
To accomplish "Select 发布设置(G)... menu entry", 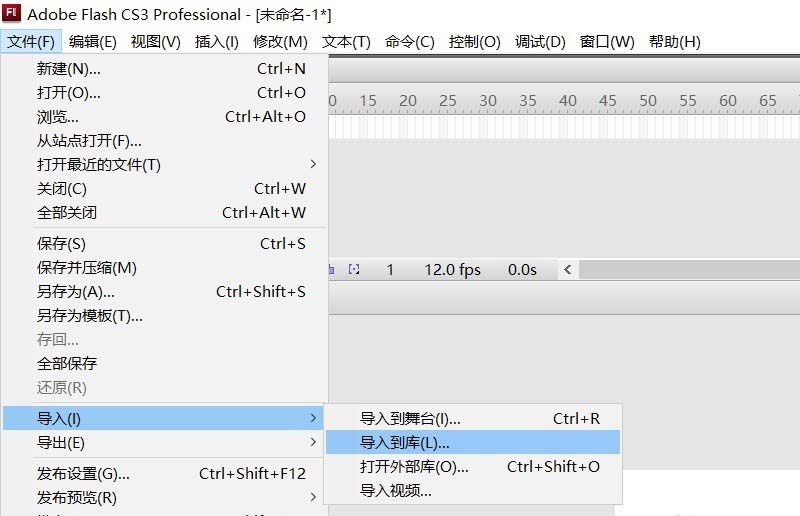I will pos(164,474).
